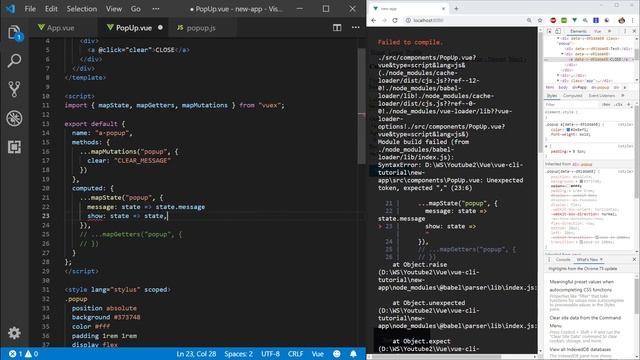640x360 pixels.
Task: Toggle the .cls class editor
Action: pyautogui.click(x=618, y=104)
